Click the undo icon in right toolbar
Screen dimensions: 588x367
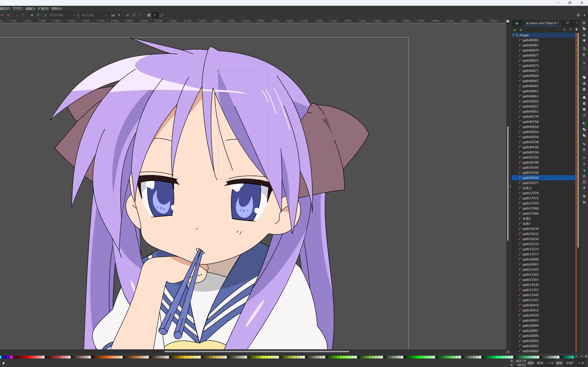point(584,63)
